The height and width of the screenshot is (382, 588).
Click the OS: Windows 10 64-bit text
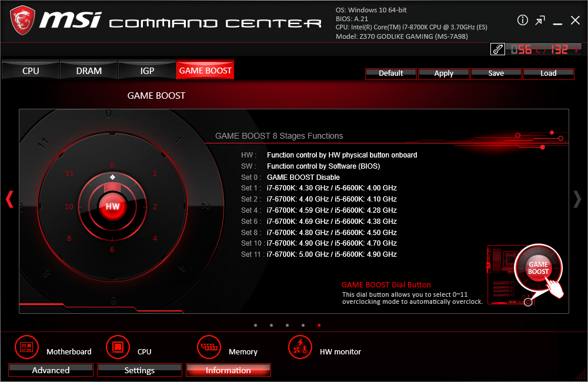pyautogui.click(x=371, y=10)
